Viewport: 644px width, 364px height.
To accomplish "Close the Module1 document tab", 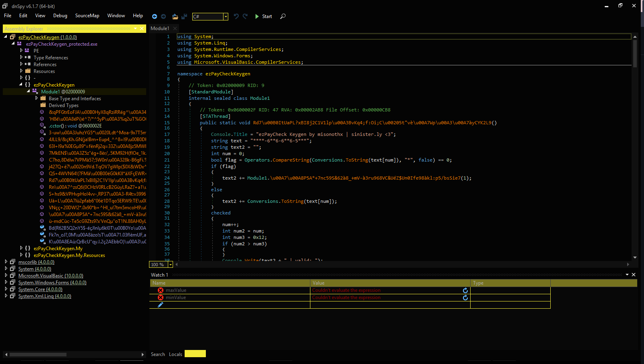I will [x=175, y=28].
